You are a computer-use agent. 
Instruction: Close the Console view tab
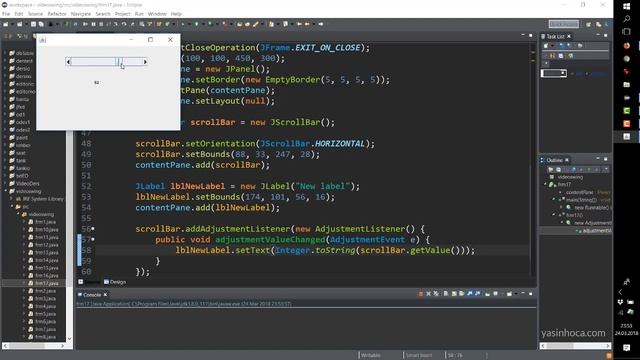tap(105, 295)
